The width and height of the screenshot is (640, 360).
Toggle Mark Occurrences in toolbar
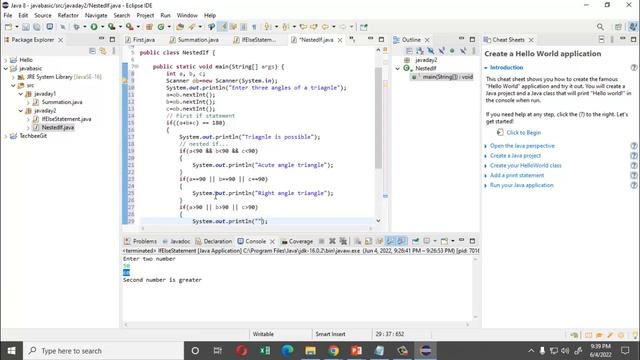pos(223,27)
